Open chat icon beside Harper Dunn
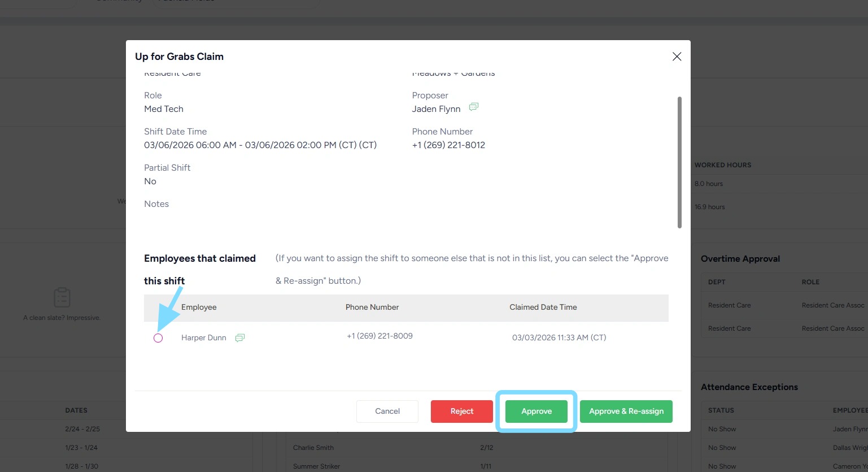The width and height of the screenshot is (868, 472). (x=240, y=338)
